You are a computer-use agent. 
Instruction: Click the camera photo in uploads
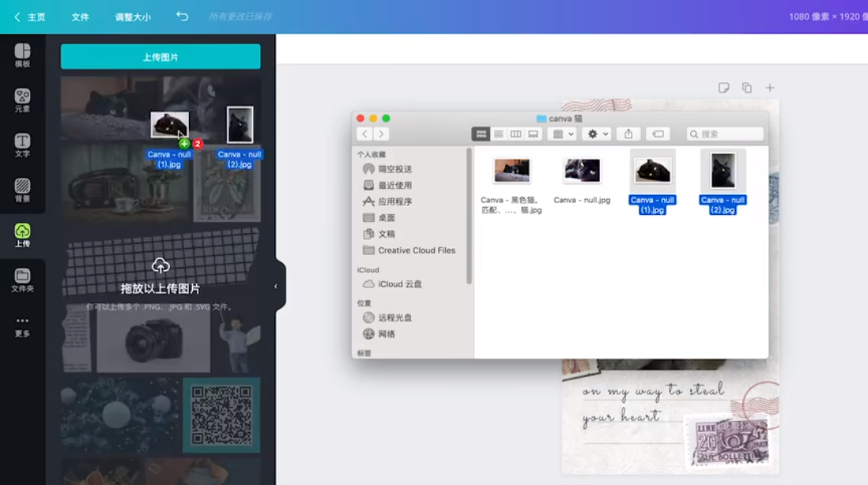point(153,338)
